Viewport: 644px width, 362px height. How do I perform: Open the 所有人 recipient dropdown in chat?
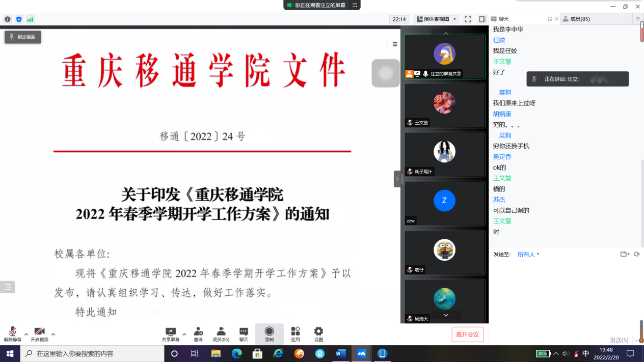[x=528, y=254]
